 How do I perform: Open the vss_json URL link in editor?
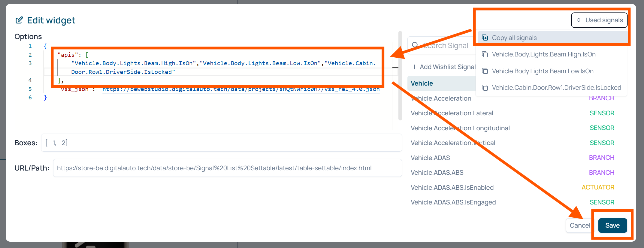click(241, 89)
